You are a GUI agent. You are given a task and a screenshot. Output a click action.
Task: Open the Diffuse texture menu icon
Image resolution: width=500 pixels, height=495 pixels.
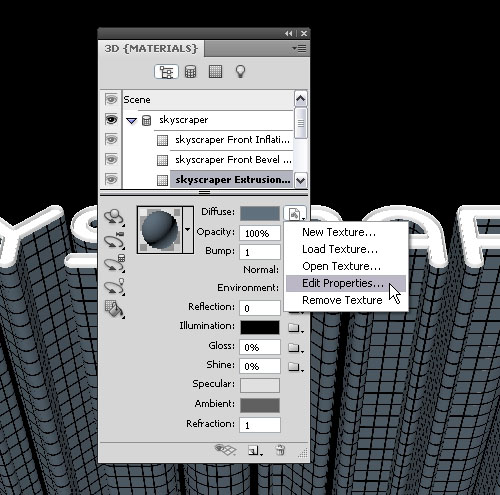tap(295, 214)
